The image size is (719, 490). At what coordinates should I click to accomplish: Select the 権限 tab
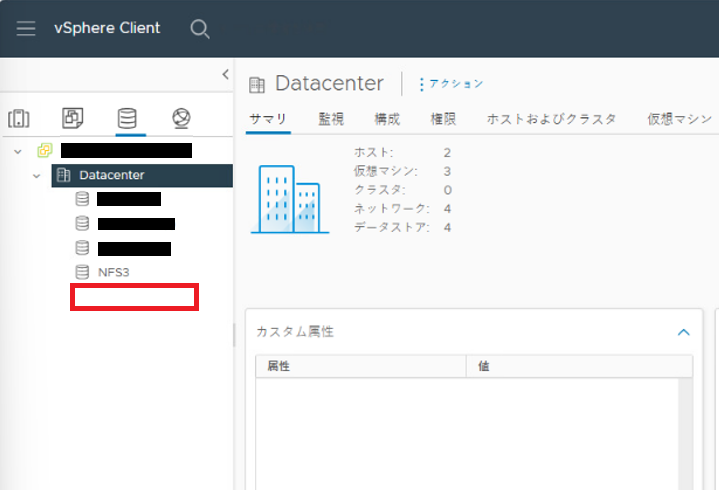tap(443, 119)
